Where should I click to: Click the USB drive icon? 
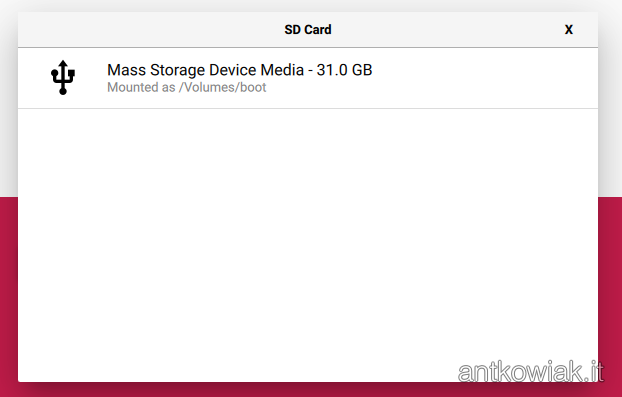click(63, 77)
